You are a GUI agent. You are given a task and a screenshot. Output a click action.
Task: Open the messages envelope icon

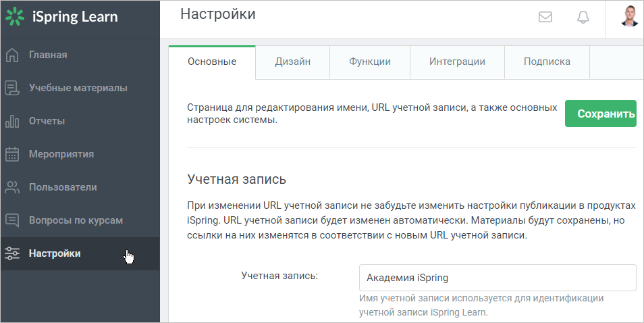click(545, 17)
